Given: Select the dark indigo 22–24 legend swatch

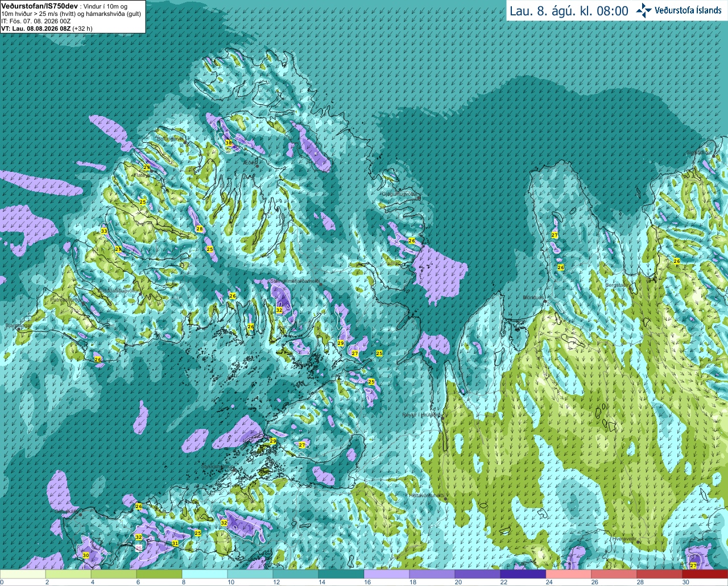Looking at the screenshot, I should pyautogui.click(x=523, y=575).
